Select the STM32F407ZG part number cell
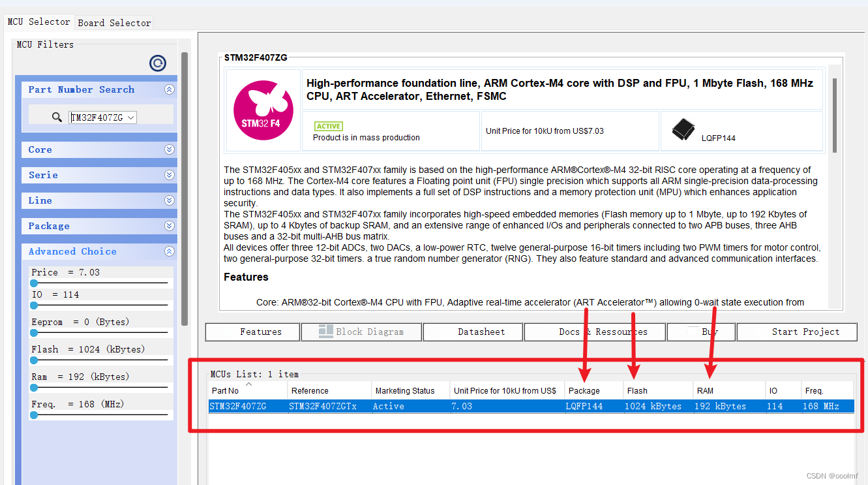Viewport: 868px width, 485px height. pos(248,406)
